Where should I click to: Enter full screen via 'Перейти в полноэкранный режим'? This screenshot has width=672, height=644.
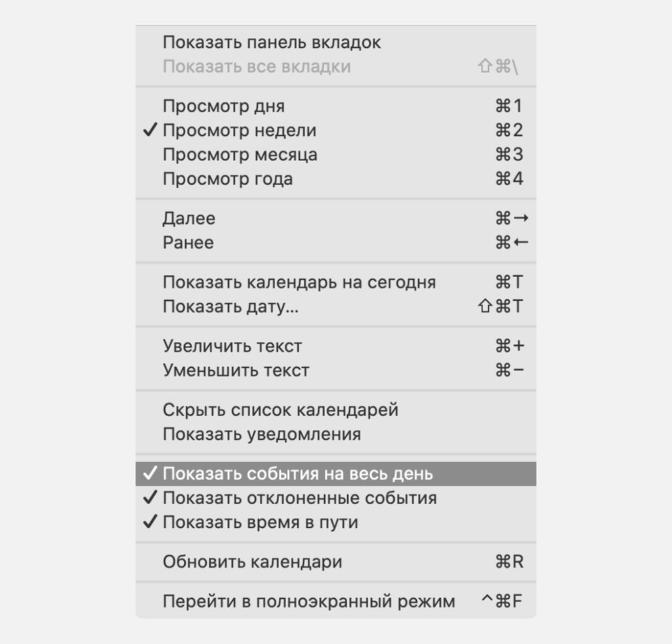pyautogui.click(x=308, y=601)
